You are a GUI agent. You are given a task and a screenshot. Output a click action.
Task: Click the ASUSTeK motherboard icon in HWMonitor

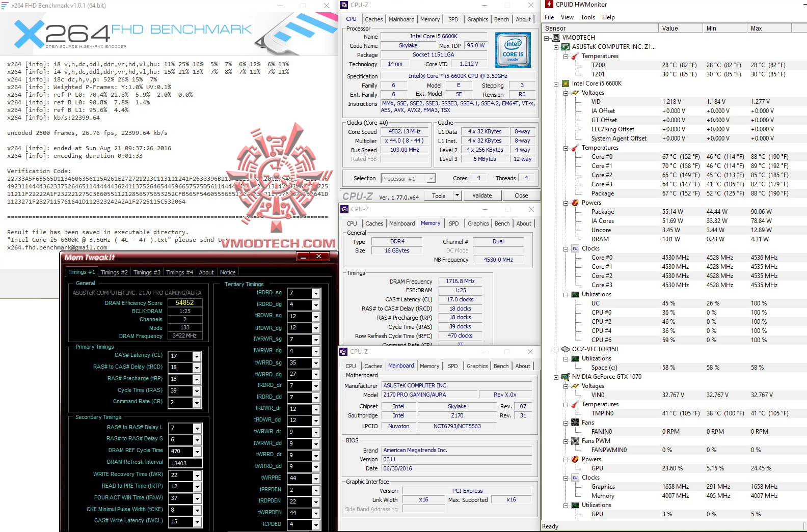(566, 47)
